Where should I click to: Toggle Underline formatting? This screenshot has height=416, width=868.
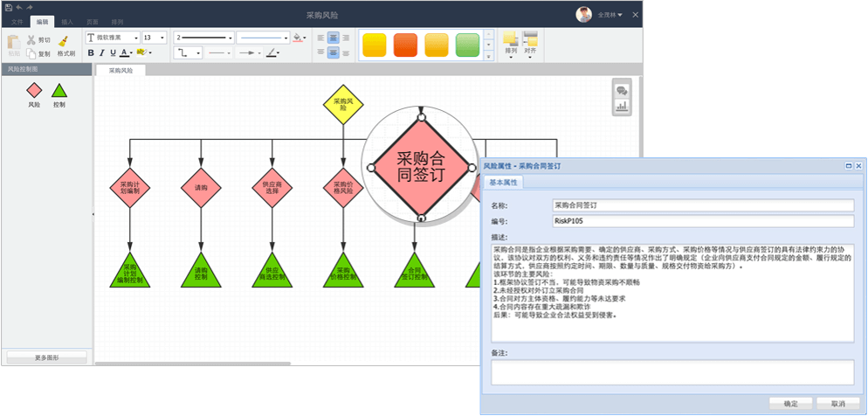click(x=114, y=53)
